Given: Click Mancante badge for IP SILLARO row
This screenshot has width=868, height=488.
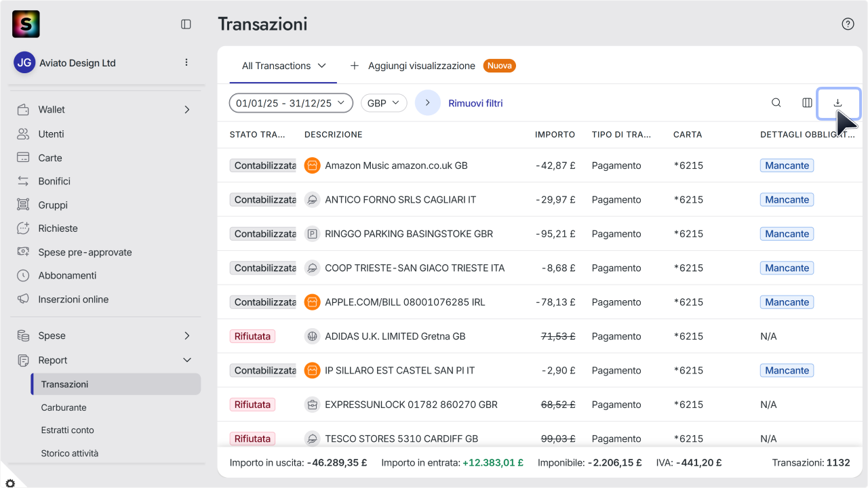Looking at the screenshot, I should (x=787, y=370).
